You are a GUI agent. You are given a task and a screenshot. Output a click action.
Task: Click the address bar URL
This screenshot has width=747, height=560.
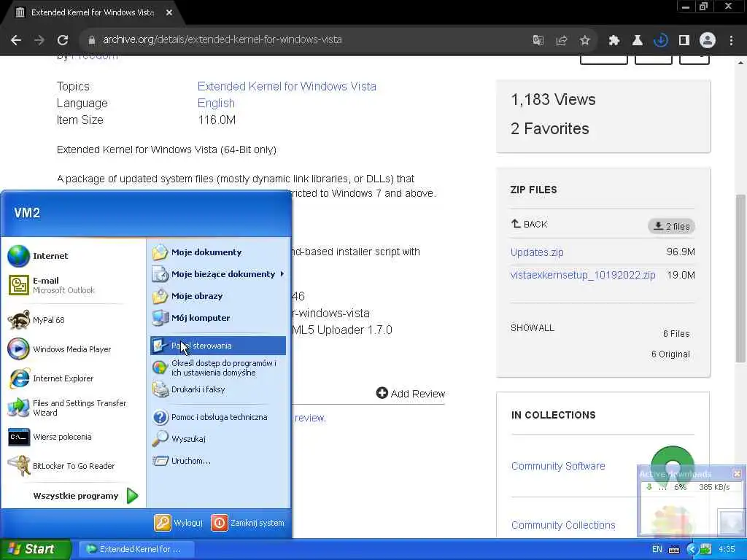point(222,39)
